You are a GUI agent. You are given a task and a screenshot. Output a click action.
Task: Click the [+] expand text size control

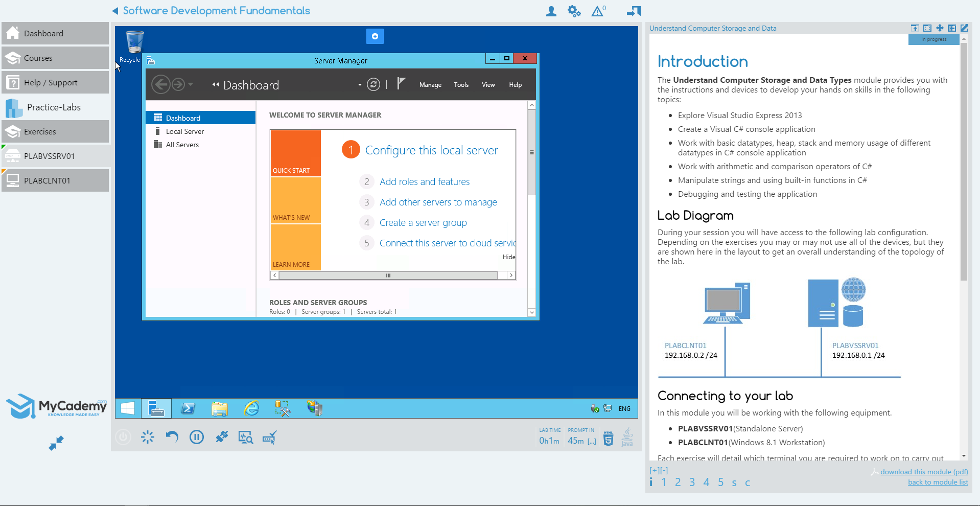click(x=654, y=471)
